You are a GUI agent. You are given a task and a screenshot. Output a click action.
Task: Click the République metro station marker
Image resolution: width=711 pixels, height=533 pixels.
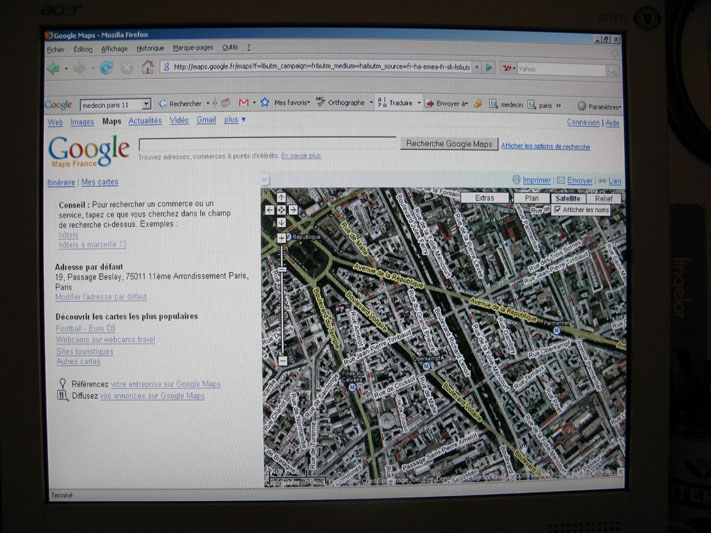(289, 237)
